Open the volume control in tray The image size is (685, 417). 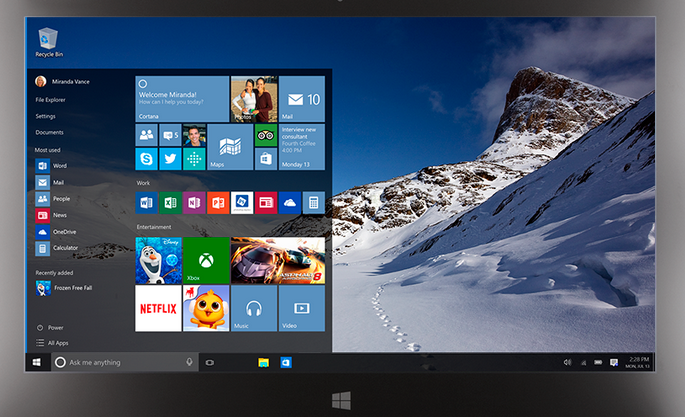(x=567, y=362)
